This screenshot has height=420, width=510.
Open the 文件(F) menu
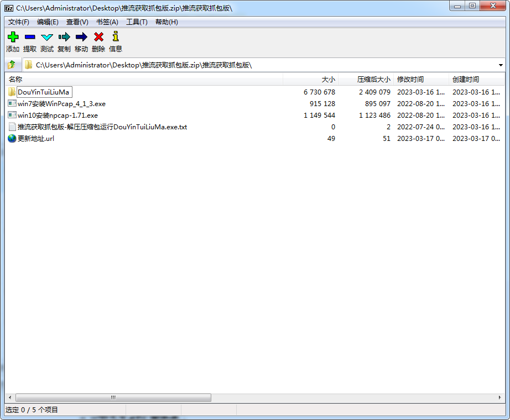(19, 22)
